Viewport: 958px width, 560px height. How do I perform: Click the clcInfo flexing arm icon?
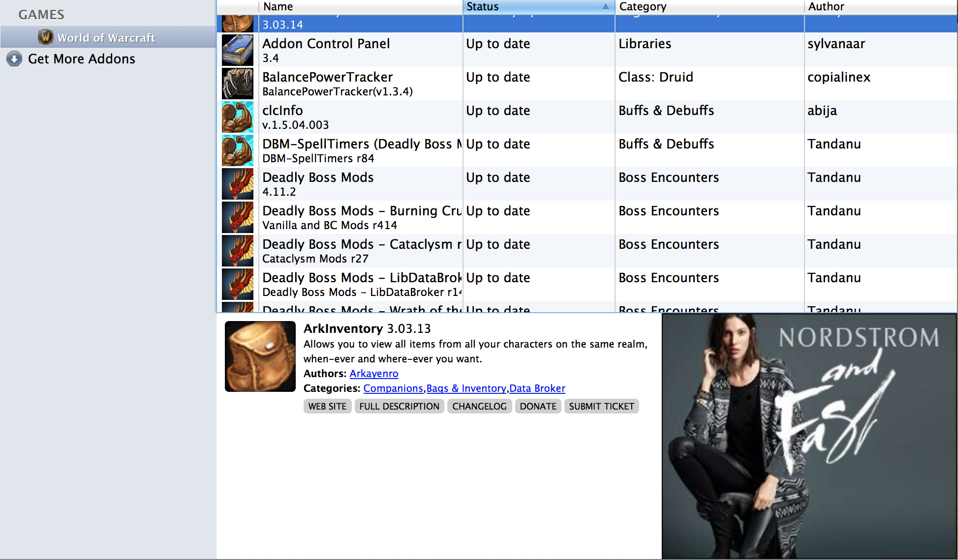[238, 117]
